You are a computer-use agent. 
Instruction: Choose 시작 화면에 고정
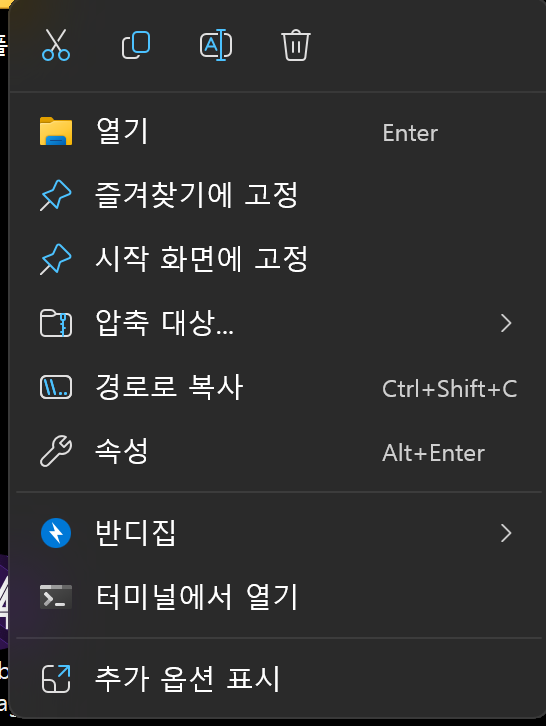click(278, 259)
